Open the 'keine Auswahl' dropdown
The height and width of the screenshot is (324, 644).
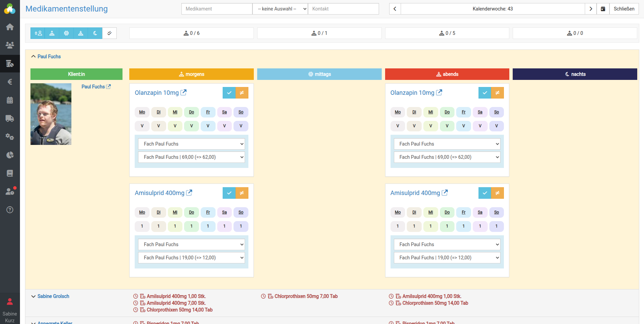(280, 9)
